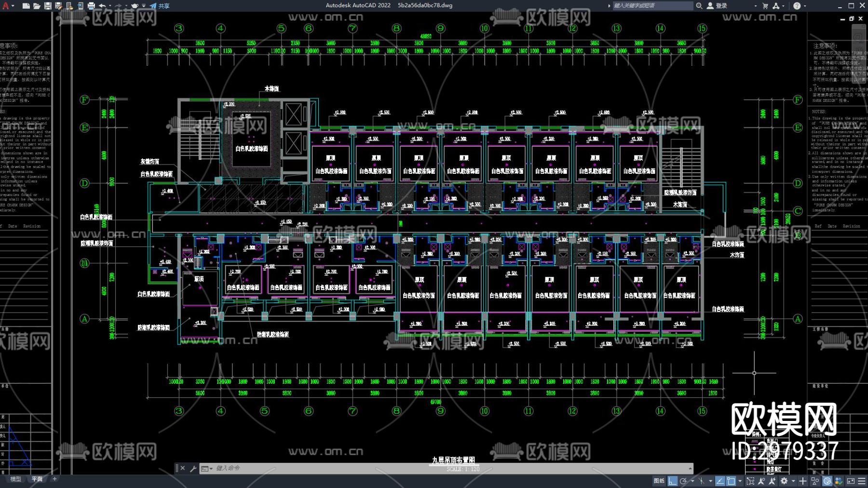The width and height of the screenshot is (868, 488).
Task: Maximize the viewport from status bar
Action: (750, 481)
